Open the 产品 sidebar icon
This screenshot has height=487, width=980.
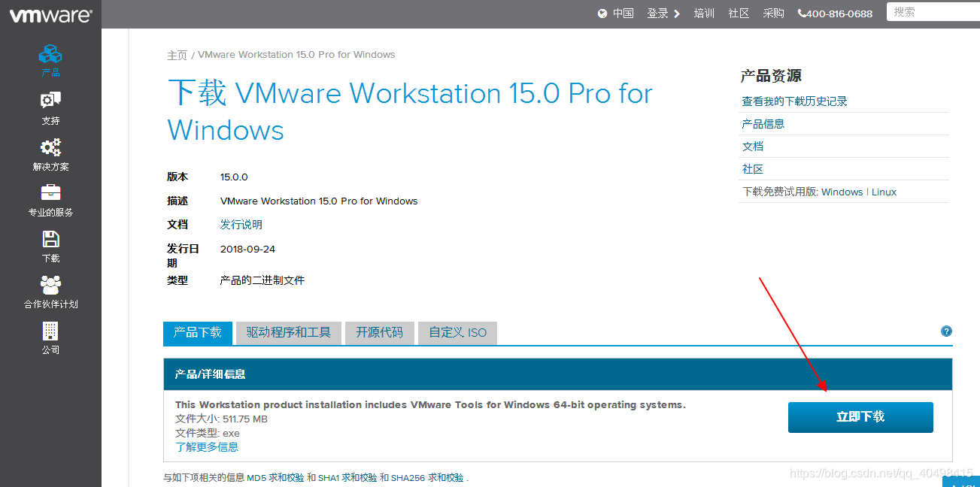coord(50,54)
